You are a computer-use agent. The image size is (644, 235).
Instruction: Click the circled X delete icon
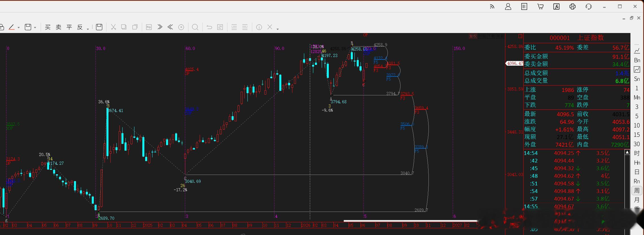coord(181,27)
